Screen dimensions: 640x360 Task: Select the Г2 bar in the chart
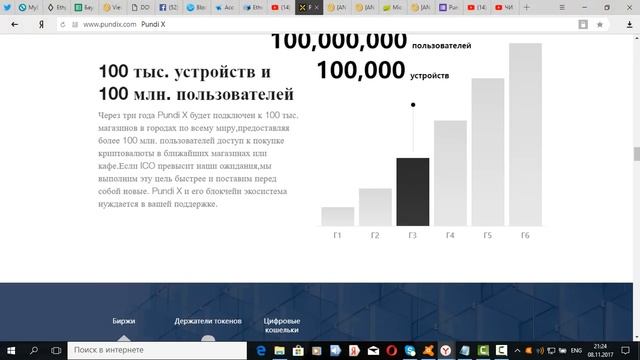point(375,207)
